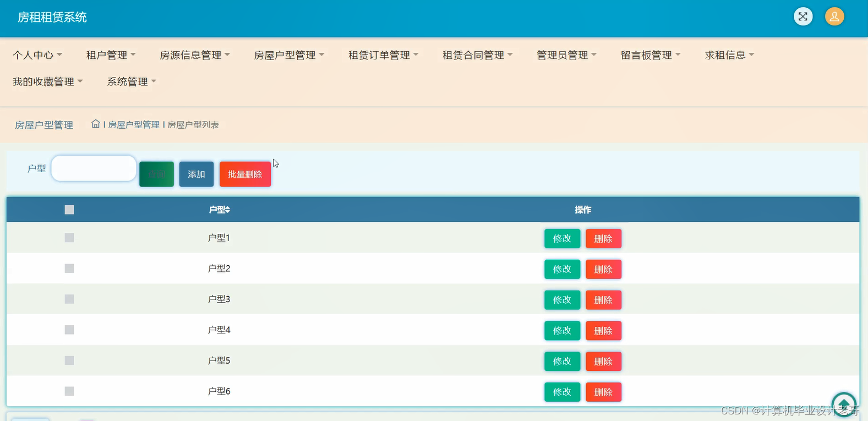Select the 户型6 cell text
This screenshot has width=868, height=421.
[219, 391]
